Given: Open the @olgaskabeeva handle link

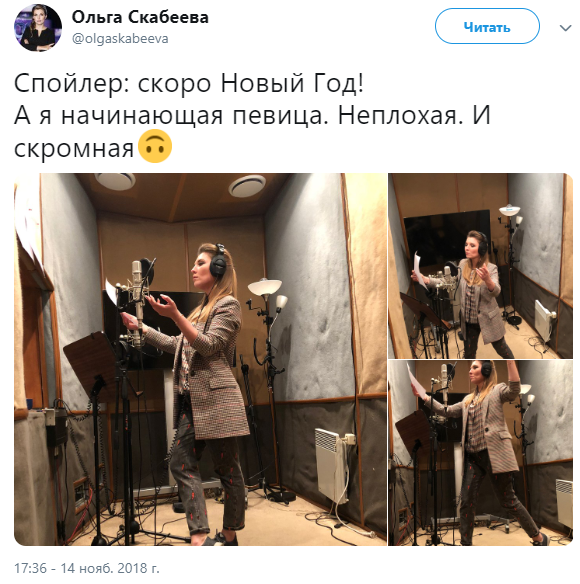Looking at the screenshot, I should 120,38.
